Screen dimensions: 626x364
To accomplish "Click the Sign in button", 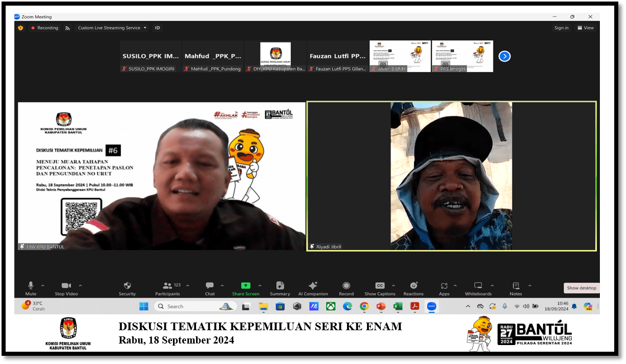I will 562,28.
